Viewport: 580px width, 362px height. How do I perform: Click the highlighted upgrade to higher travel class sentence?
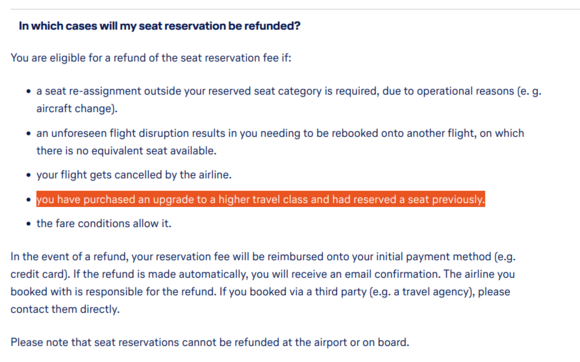(260, 199)
